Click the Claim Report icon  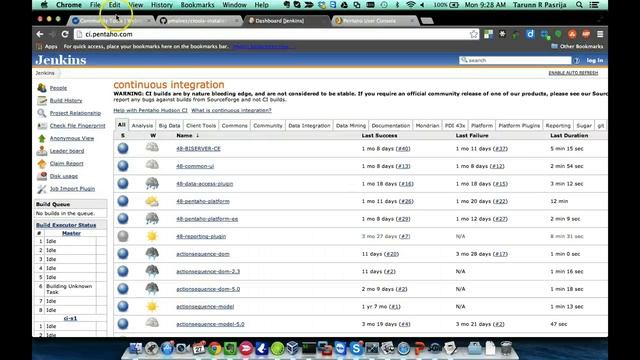pyautogui.click(x=42, y=164)
